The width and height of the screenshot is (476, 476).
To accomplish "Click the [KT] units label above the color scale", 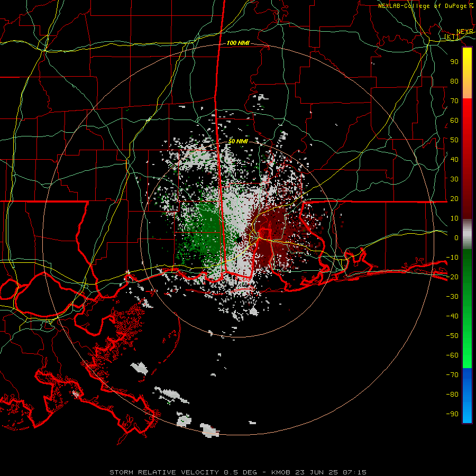I will tap(452, 37).
